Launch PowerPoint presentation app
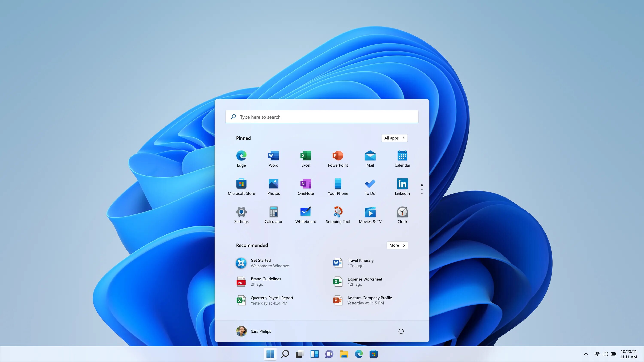Screen dimensions: 644x362 click(338, 158)
